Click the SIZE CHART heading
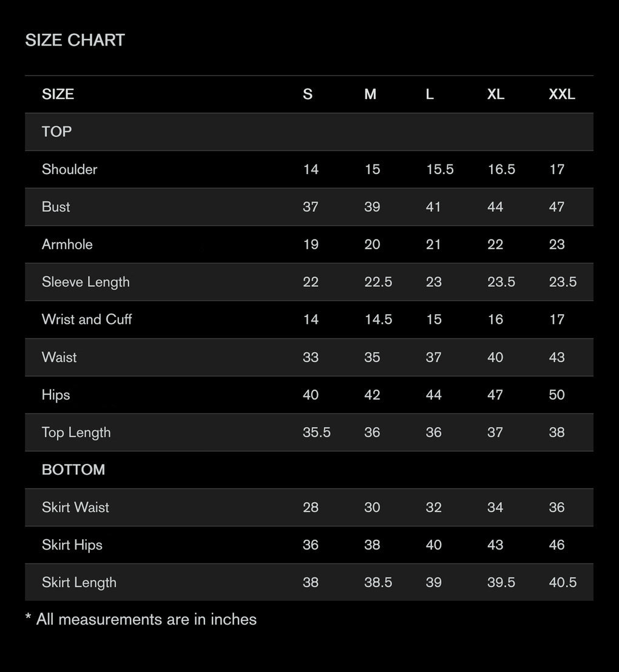The image size is (619, 672). tap(75, 40)
